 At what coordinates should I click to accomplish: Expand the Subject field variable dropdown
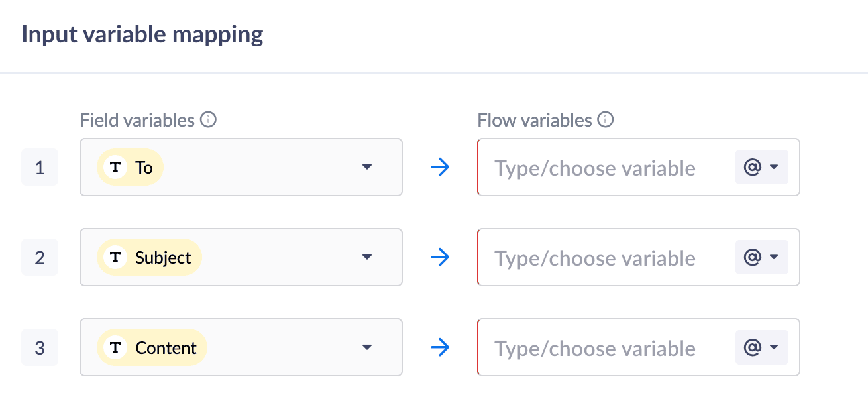[x=368, y=257]
